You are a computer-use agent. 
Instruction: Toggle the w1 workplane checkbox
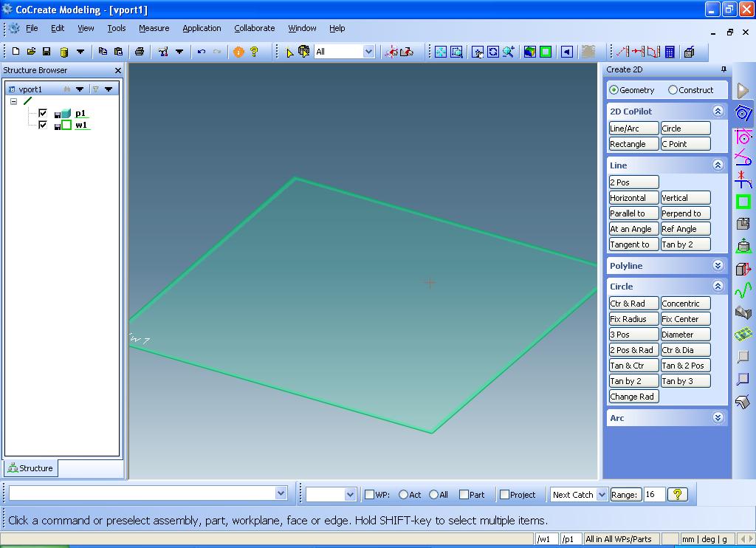pyautogui.click(x=42, y=125)
